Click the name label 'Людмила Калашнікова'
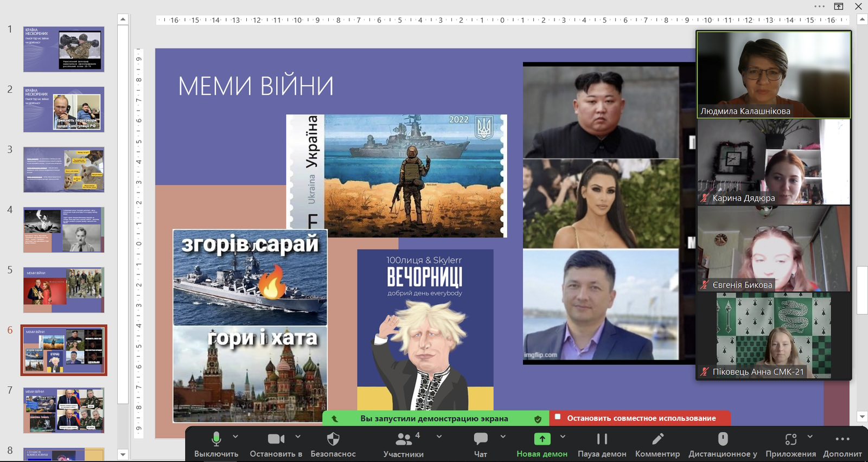This screenshot has width=868, height=462. 745,111
